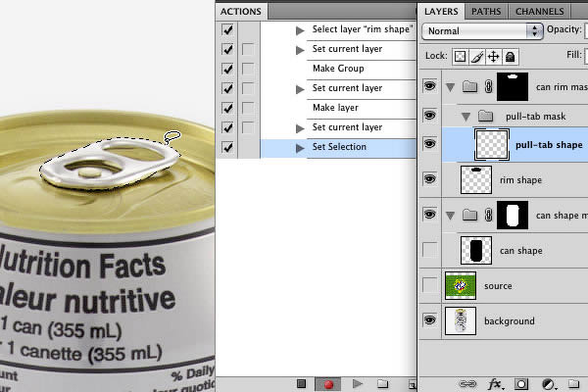Viewport: 588px width, 392px height.
Task: Collapse the pull-tab mask group
Action: click(466, 117)
